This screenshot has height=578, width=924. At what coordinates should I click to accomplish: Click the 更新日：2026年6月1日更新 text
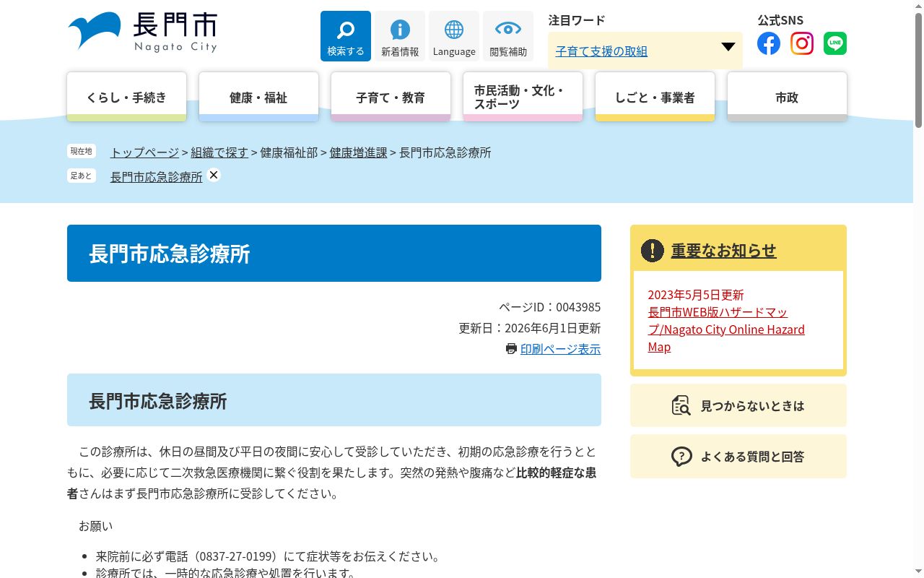530,328
